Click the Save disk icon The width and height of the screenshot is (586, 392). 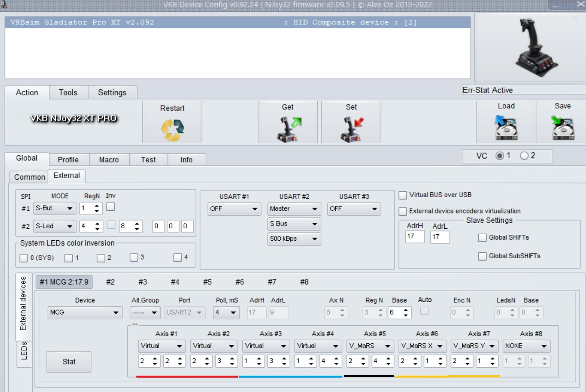[562, 128]
